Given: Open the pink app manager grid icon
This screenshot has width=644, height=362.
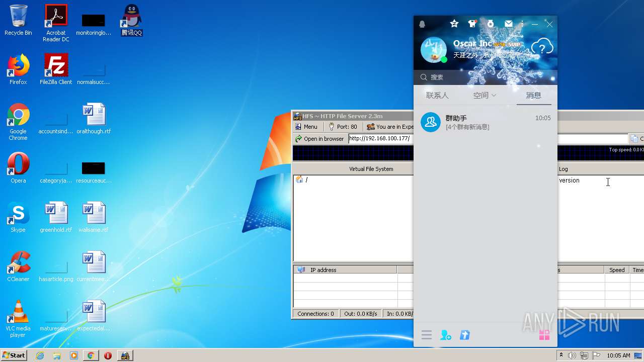Looking at the screenshot, I should pyautogui.click(x=544, y=335).
